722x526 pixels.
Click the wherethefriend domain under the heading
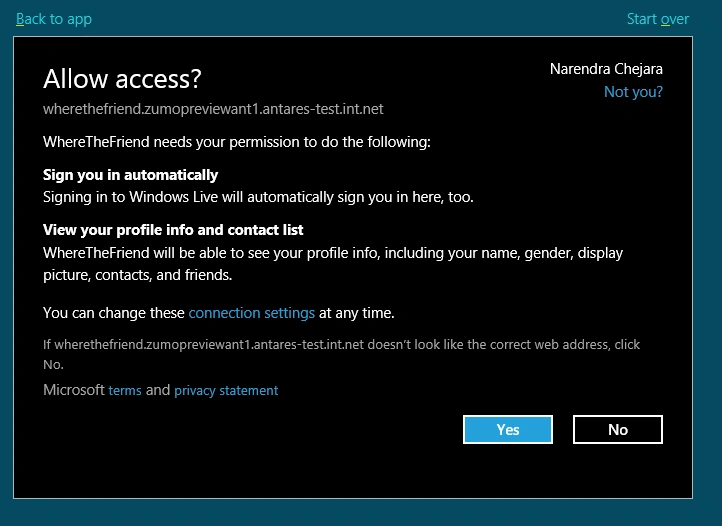pyautogui.click(x=213, y=109)
